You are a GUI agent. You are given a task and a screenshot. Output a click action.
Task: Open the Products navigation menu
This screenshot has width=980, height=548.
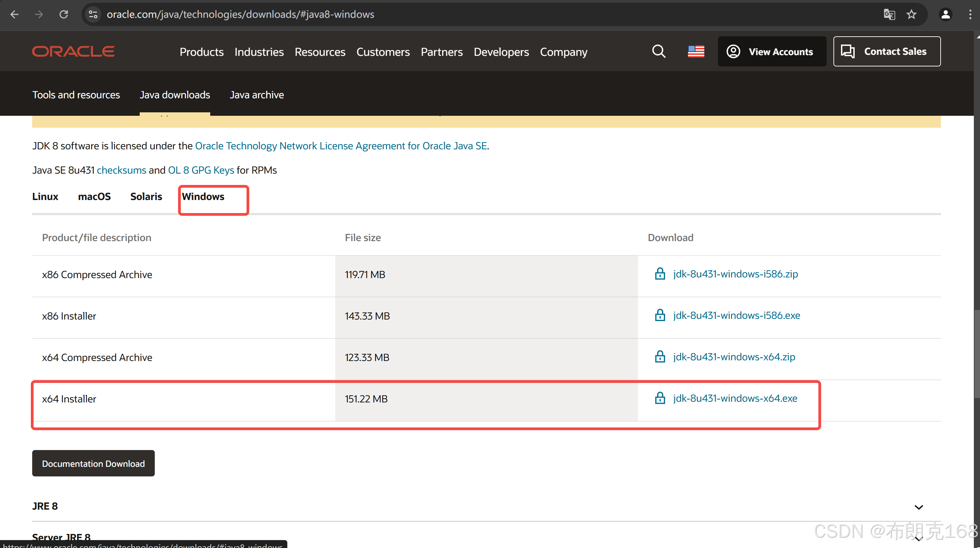click(201, 52)
